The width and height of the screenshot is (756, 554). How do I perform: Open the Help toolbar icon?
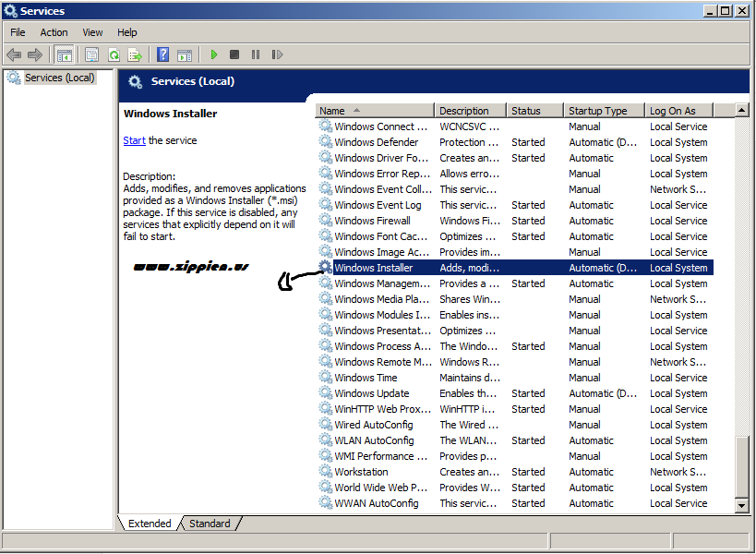(x=163, y=55)
